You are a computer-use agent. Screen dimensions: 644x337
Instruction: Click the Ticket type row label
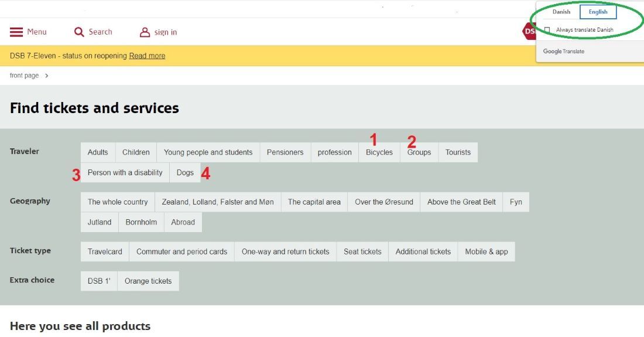click(30, 251)
